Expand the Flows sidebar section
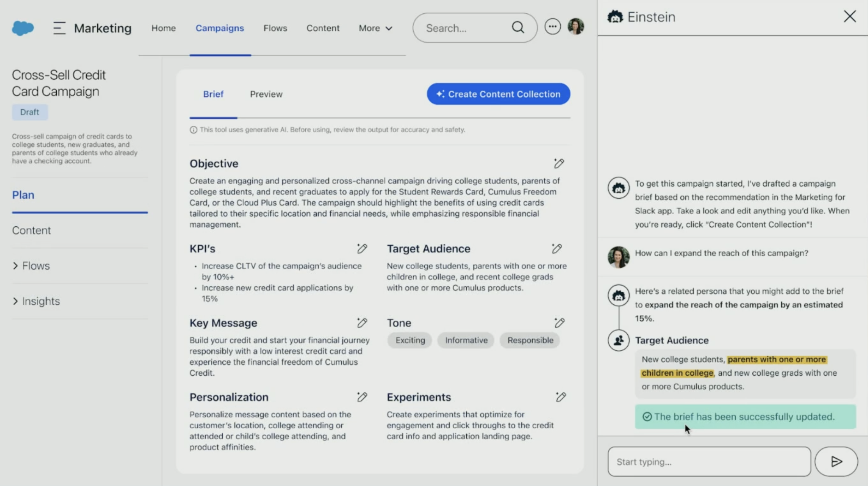Image resolution: width=868 pixels, height=486 pixels. tap(31, 266)
